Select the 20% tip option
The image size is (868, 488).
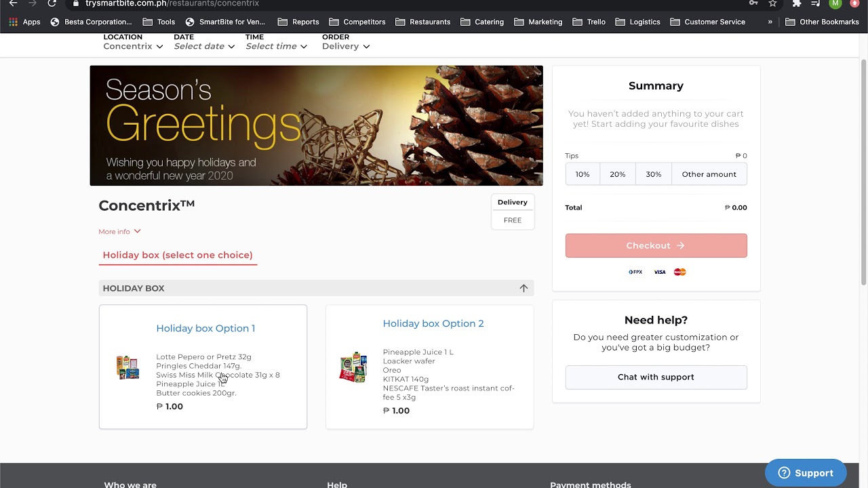[x=618, y=174]
